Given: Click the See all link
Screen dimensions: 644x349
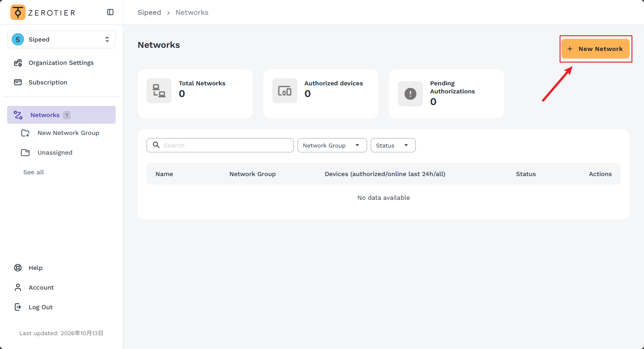Looking at the screenshot, I should (x=33, y=172).
